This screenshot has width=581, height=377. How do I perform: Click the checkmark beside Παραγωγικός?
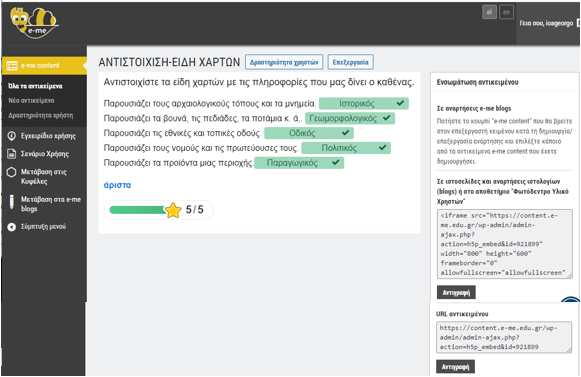point(336,162)
